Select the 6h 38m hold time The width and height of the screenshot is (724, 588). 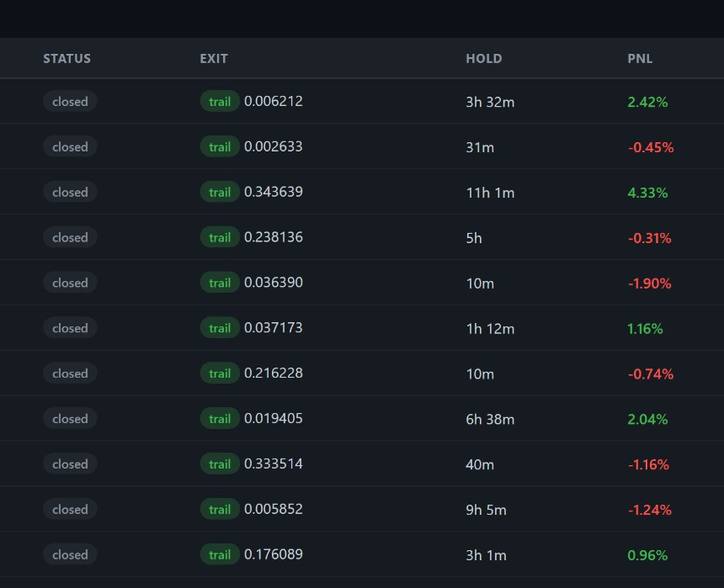pos(490,420)
